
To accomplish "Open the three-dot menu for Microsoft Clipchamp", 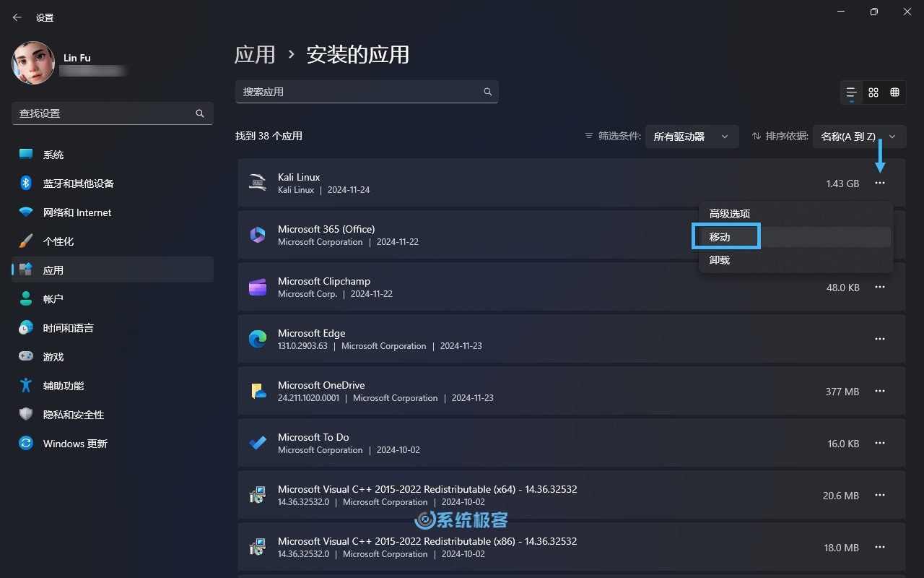I will 879,288.
